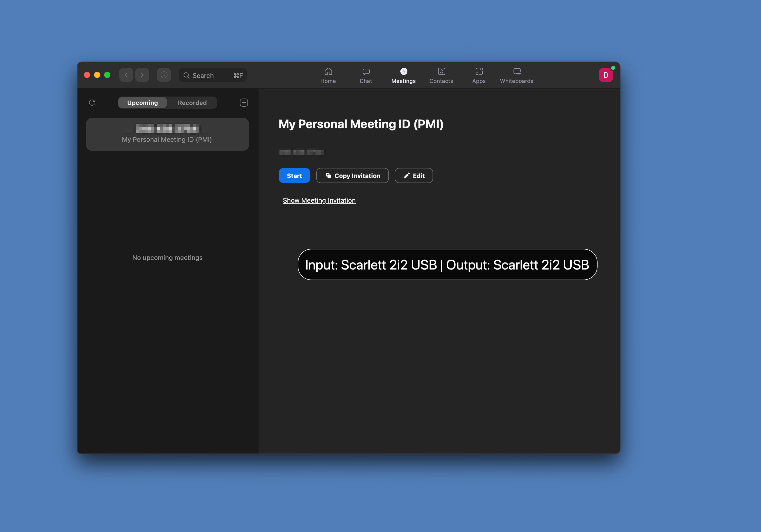Go to the Home tab
Image resolution: width=761 pixels, height=532 pixels.
[328, 75]
